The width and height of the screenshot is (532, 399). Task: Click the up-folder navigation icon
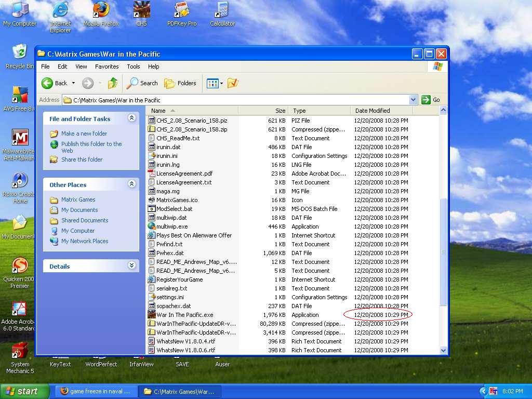click(x=114, y=83)
